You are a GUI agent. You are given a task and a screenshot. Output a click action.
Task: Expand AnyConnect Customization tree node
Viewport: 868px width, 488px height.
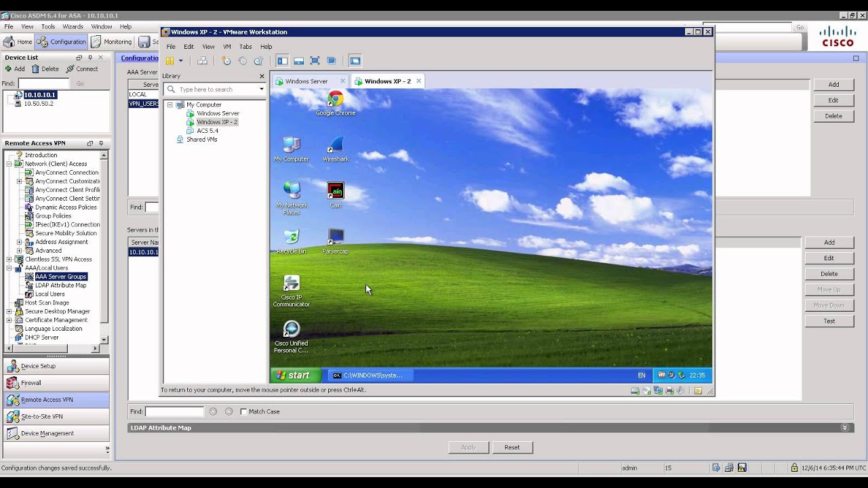pos(20,182)
